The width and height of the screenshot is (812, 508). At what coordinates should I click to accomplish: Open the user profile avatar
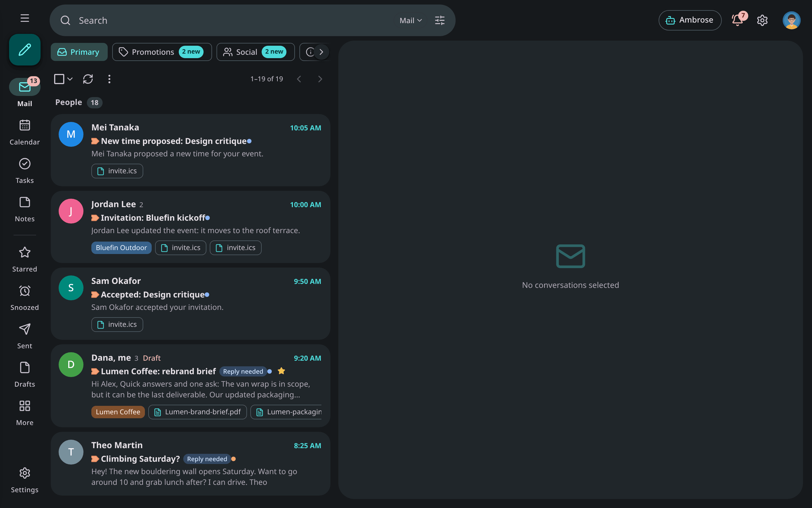(791, 21)
